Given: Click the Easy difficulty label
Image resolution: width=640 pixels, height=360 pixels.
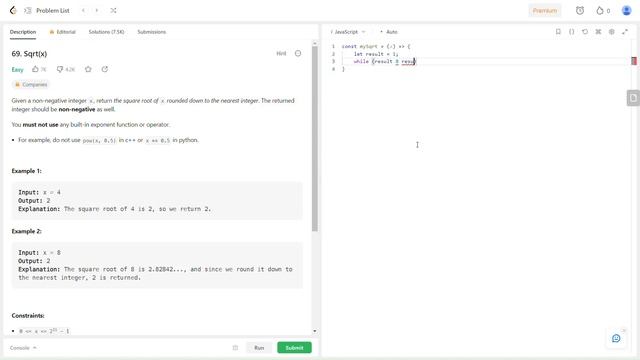Looking at the screenshot, I should click(18, 70).
